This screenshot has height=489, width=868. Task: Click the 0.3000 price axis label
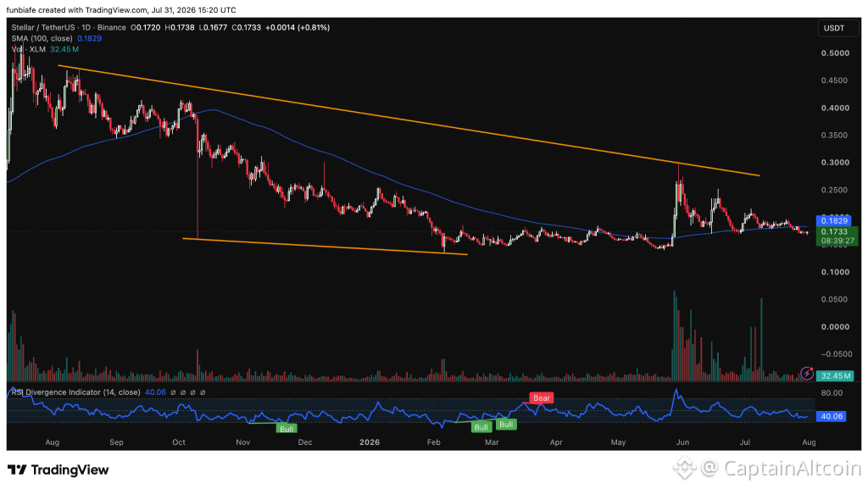[835, 163]
